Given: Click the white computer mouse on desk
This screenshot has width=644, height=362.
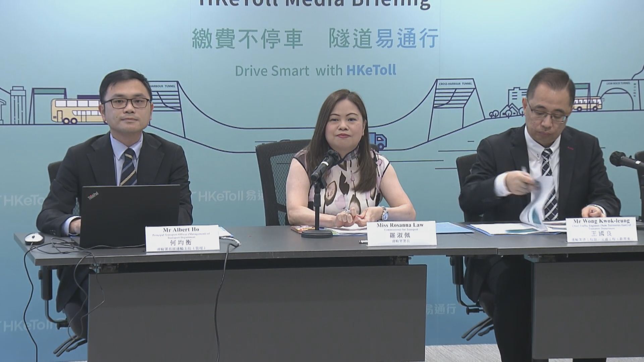Looking at the screenshot, I should tap(34, 237).
